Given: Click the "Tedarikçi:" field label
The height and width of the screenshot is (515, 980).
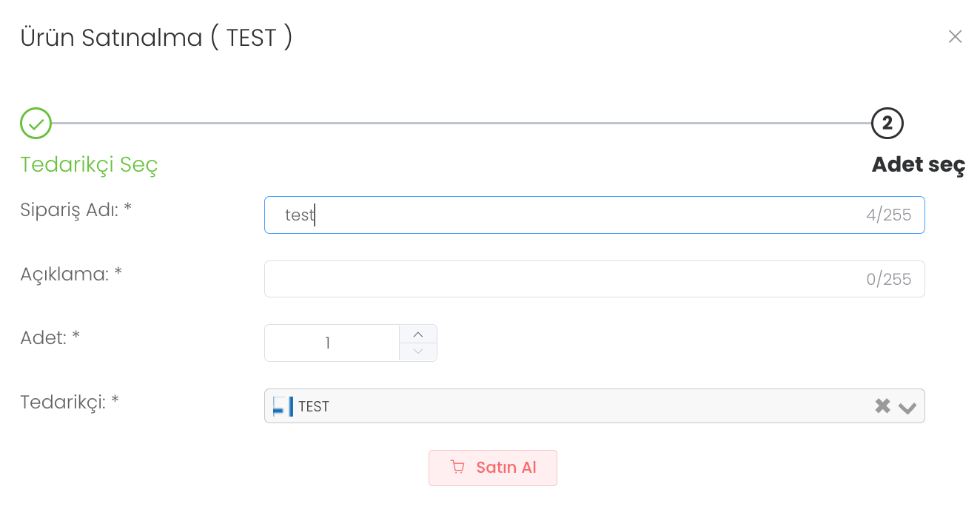Looking at the screenshot, I should [x=70, y=402].
